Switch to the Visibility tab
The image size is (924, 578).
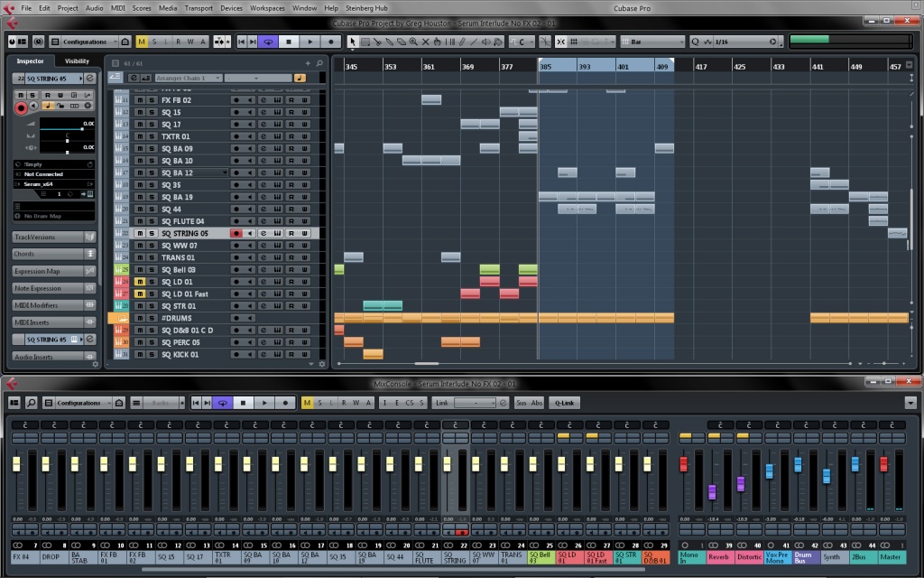[x=77, y=61]
